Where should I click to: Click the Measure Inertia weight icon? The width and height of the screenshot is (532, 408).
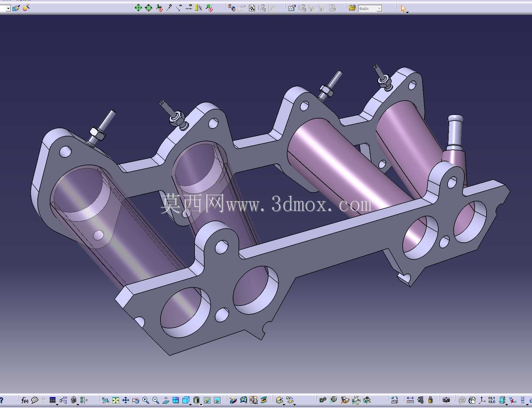[430, 400]
